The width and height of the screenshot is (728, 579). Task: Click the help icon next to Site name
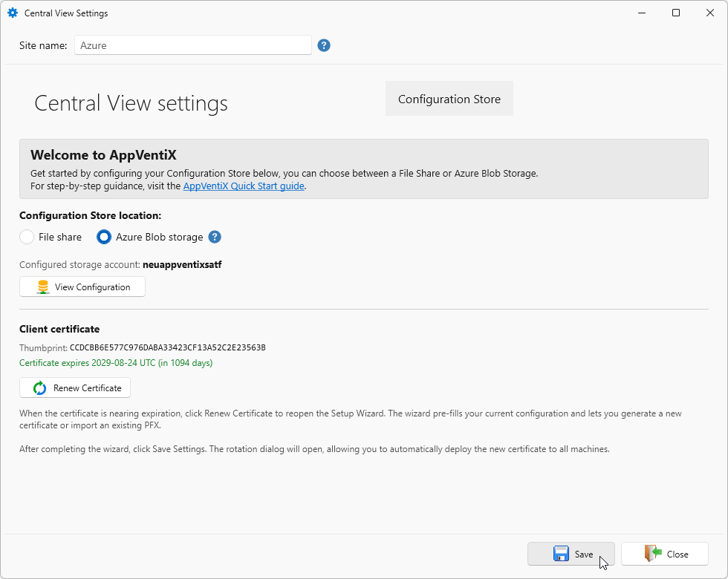[x=324, y=45]
